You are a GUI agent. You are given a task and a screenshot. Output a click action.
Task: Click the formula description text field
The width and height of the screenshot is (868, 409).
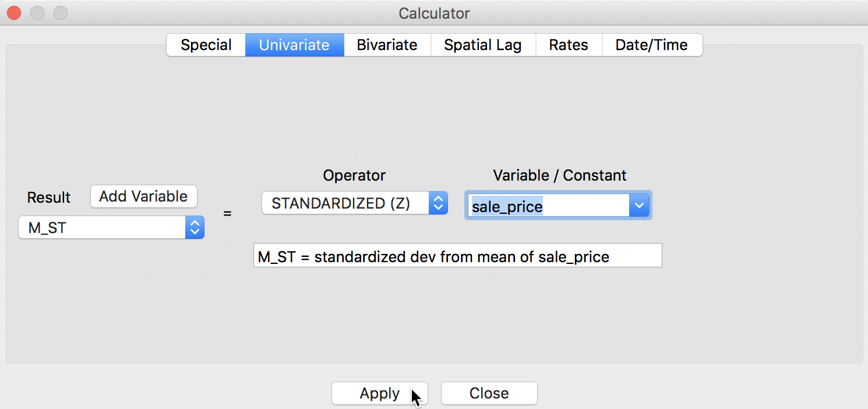(x=457, y=256)
